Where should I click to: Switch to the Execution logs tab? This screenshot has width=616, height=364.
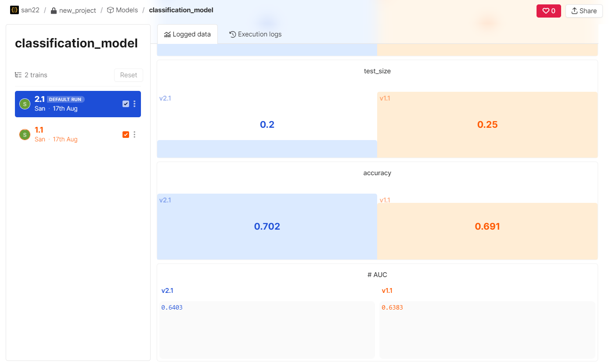click(x=256, y=34)
